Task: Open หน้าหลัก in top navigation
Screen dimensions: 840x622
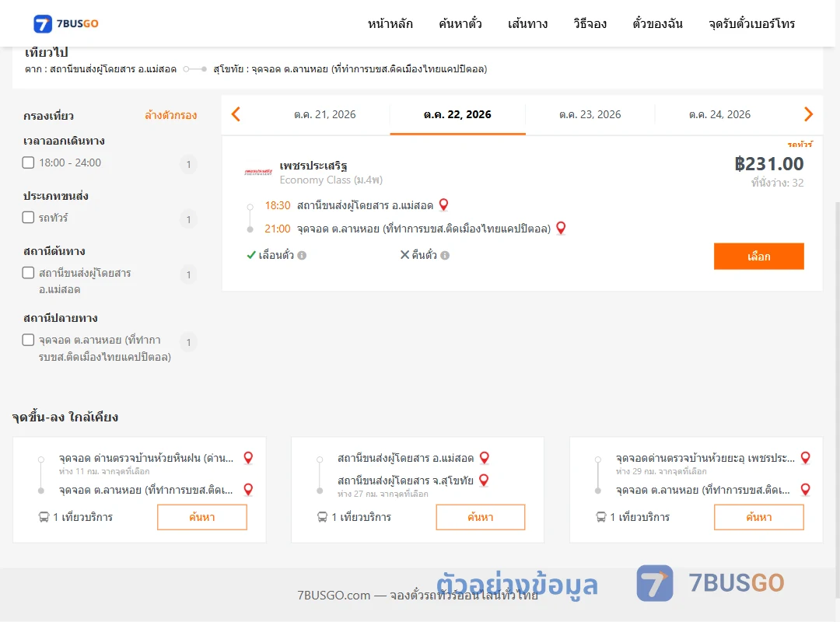Action: pyautogui.click(x=390, y=23)
